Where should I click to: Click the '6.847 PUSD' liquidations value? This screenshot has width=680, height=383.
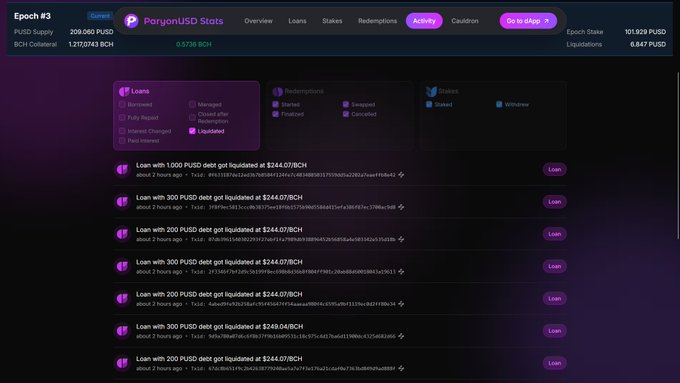[x=648, y=44]
